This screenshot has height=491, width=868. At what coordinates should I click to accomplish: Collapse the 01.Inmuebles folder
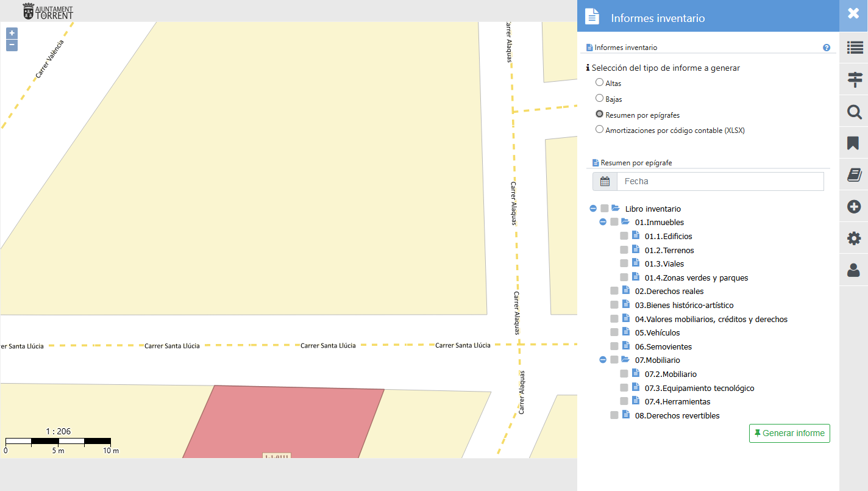coord(603,222)
